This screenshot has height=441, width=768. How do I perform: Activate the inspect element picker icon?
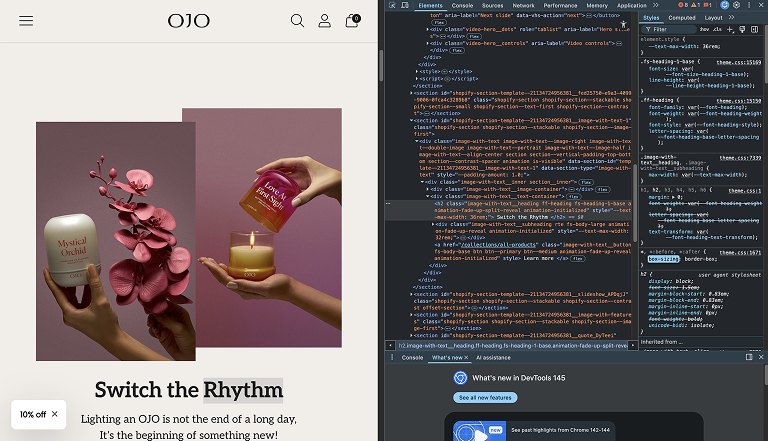pyautogui.click(x=392, y=5)
